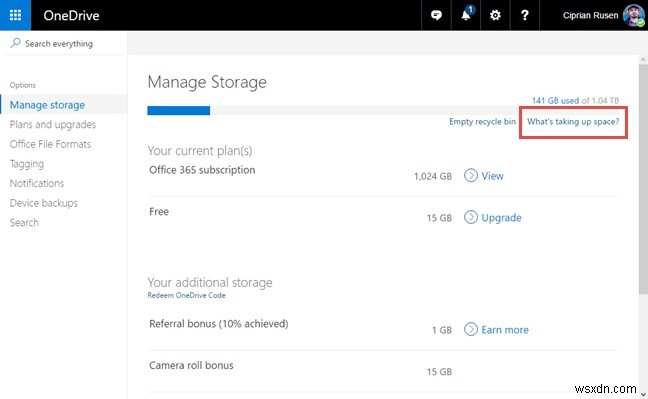
Task: Click the vertical scrollbar thumb
Action: pos(643,179)
